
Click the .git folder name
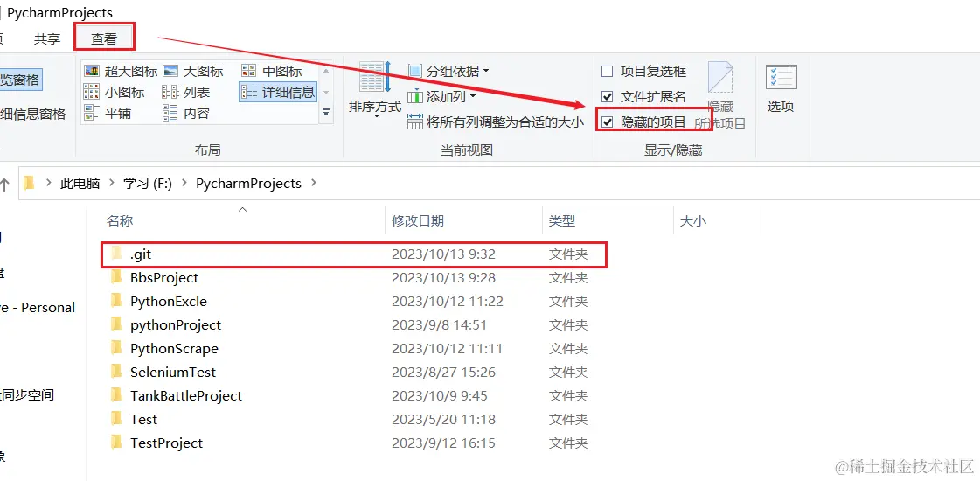point(141,254)
